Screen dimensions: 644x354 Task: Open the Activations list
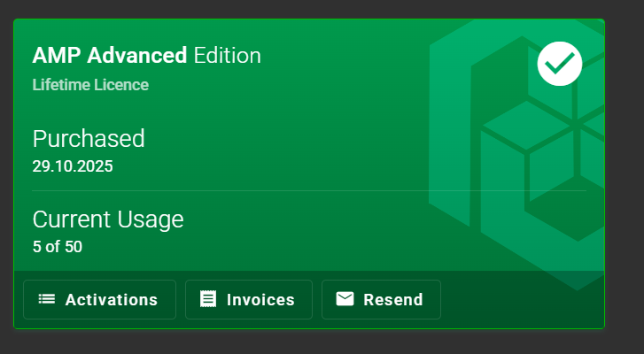tap(99, 299)
